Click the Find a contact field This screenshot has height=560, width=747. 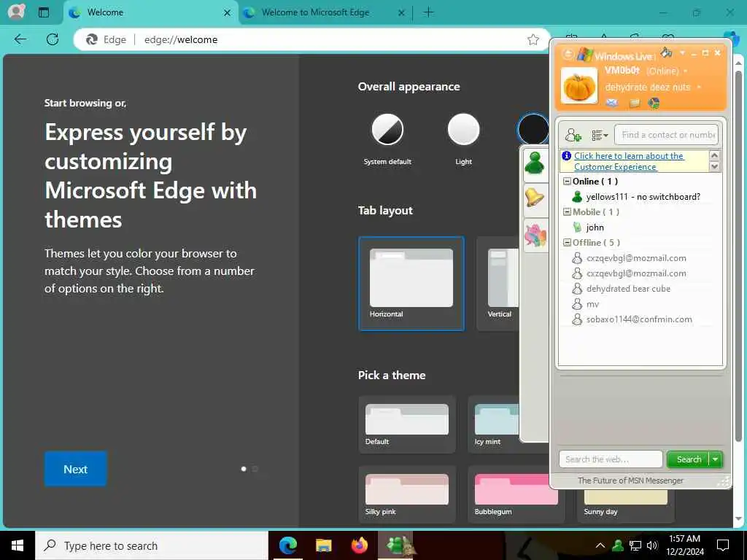tap(667, 135)
